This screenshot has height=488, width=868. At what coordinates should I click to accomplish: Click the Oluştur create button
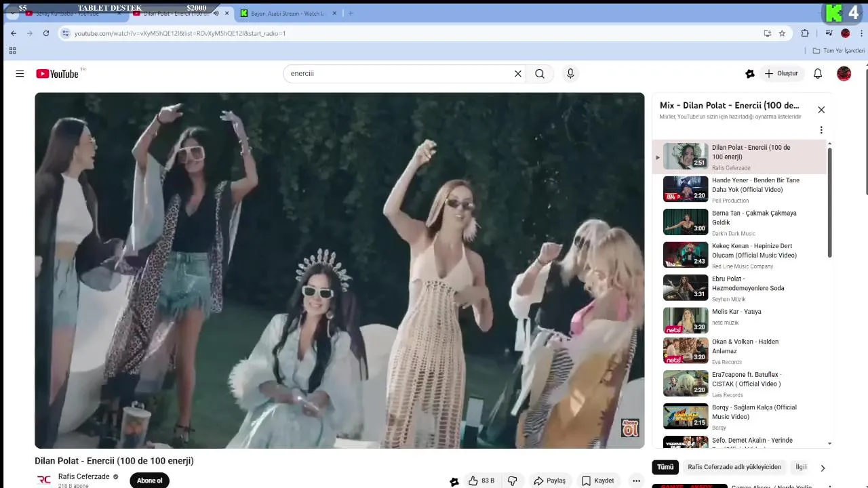tap(781, 73)
